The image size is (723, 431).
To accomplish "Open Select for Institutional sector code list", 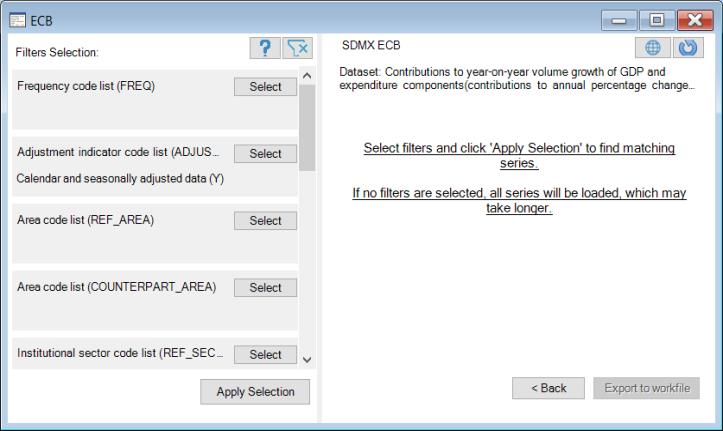I will click(x=265, y=355).
